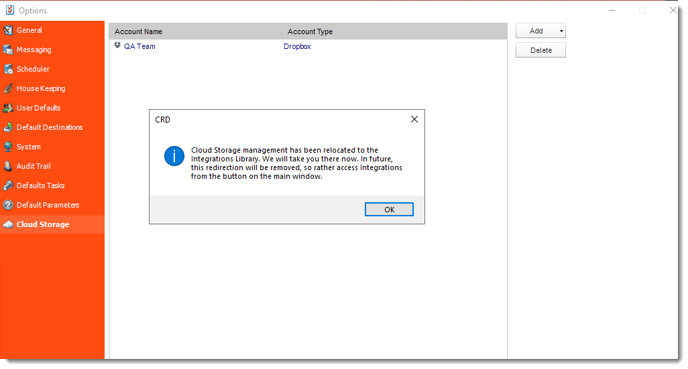Screen dimensions: 688x369
Task: Minimize the Options window
Action: [x=612, y=10]
